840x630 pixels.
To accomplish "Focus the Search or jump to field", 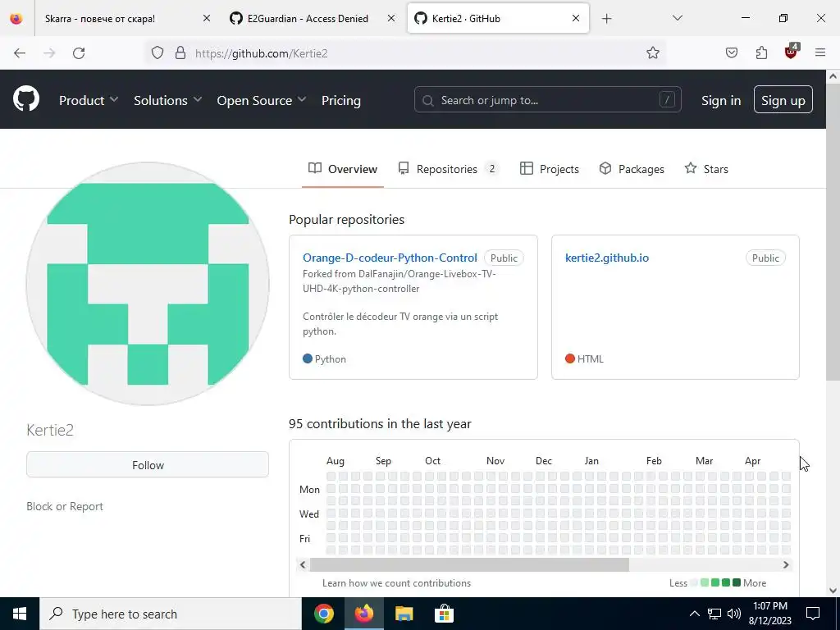I will [547, 99].
